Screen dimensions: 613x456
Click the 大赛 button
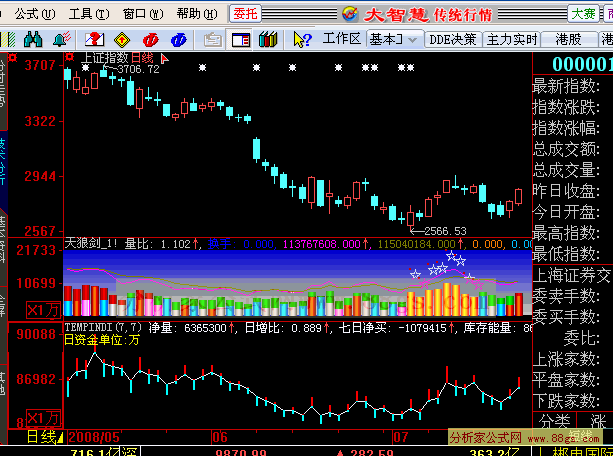pos(583,14)
